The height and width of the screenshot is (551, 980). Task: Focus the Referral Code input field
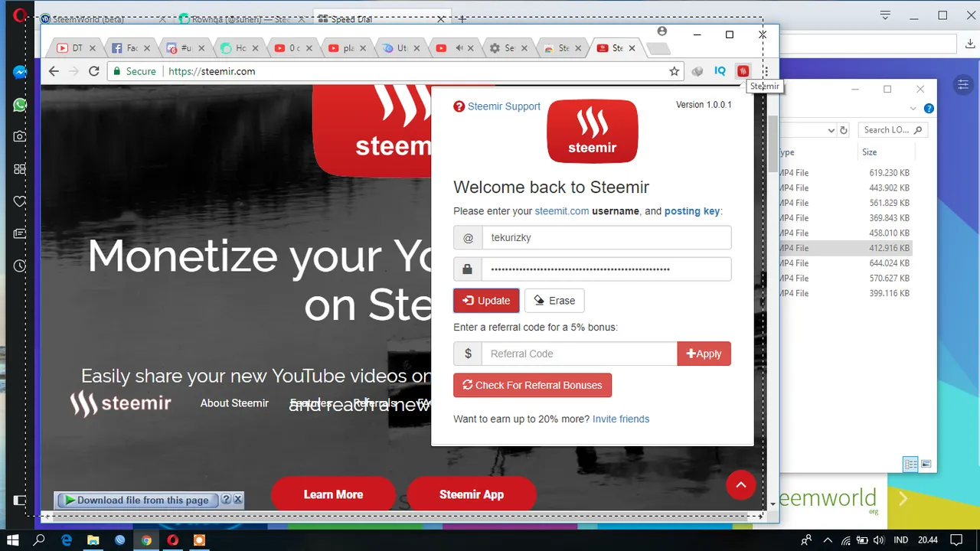tap(580, 354)
